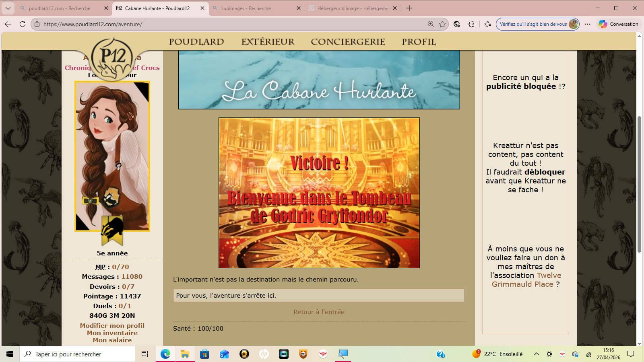This screenshot has width=644, height=362.
Task: Open the yellow round app on taskbar
Action: pos(244,354)
